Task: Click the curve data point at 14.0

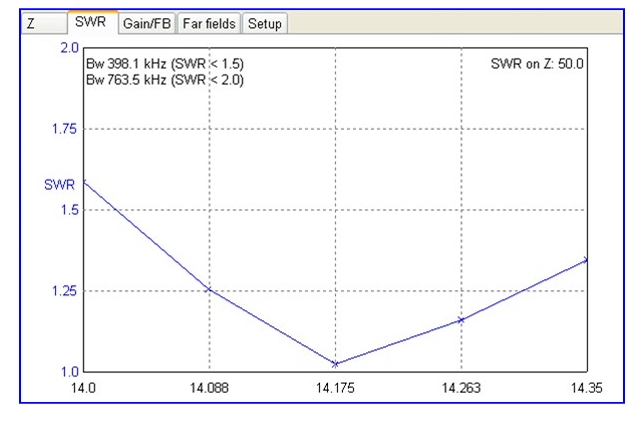Action: click(x=84, y=182)
